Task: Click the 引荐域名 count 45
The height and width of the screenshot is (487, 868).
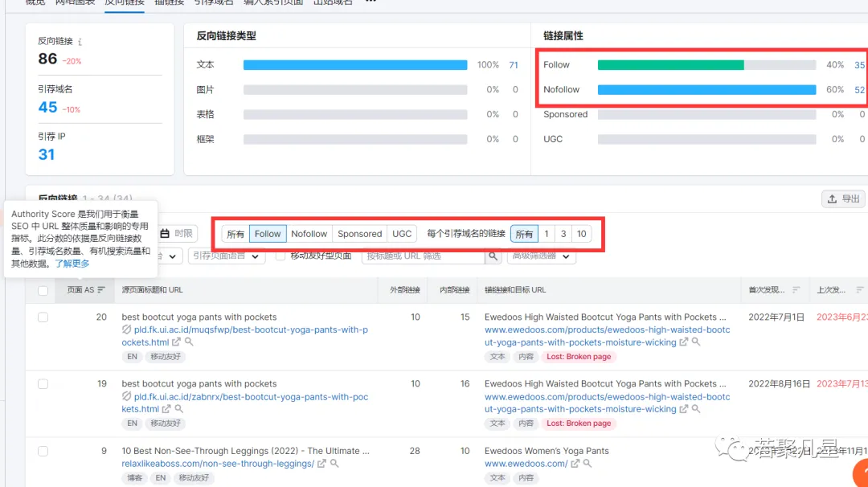Action: (x=47, y=107)
